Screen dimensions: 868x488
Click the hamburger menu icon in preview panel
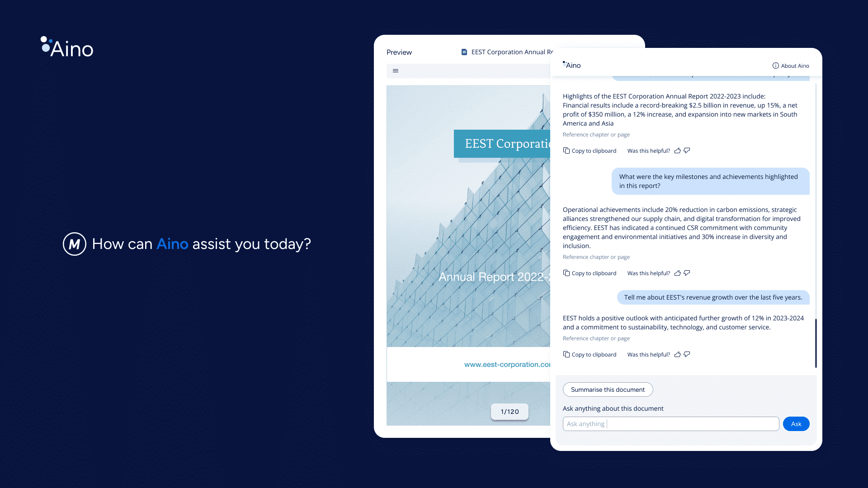395,70
